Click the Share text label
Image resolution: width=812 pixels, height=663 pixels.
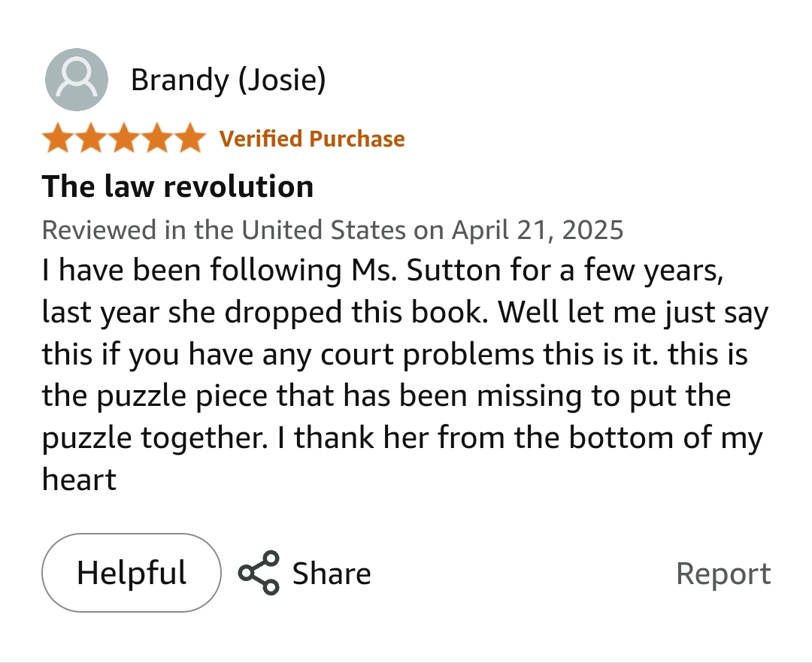(332, 574)
